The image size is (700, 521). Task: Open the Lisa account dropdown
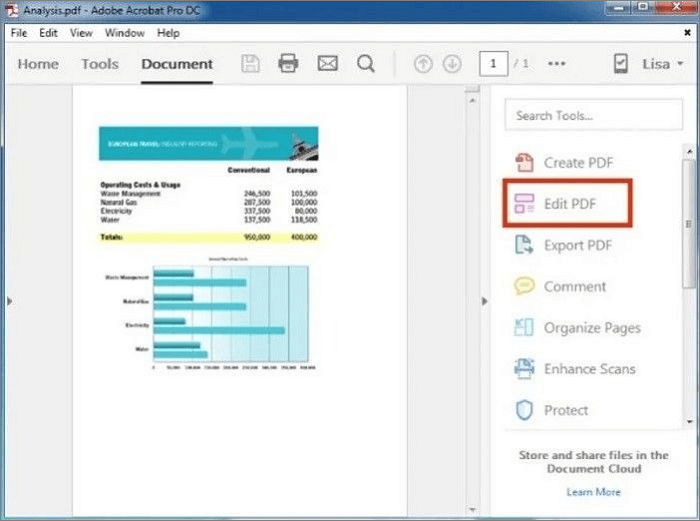[662, 64]
